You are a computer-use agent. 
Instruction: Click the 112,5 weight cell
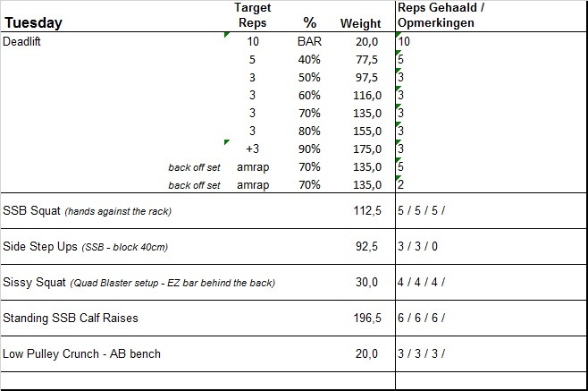pyautogui.click(x=366, y=211)
